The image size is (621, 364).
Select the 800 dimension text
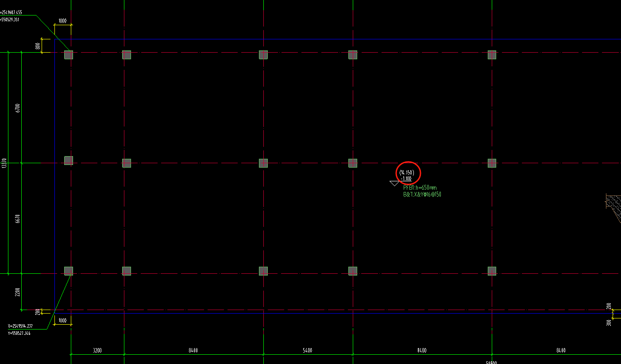[x=38, y=46]
